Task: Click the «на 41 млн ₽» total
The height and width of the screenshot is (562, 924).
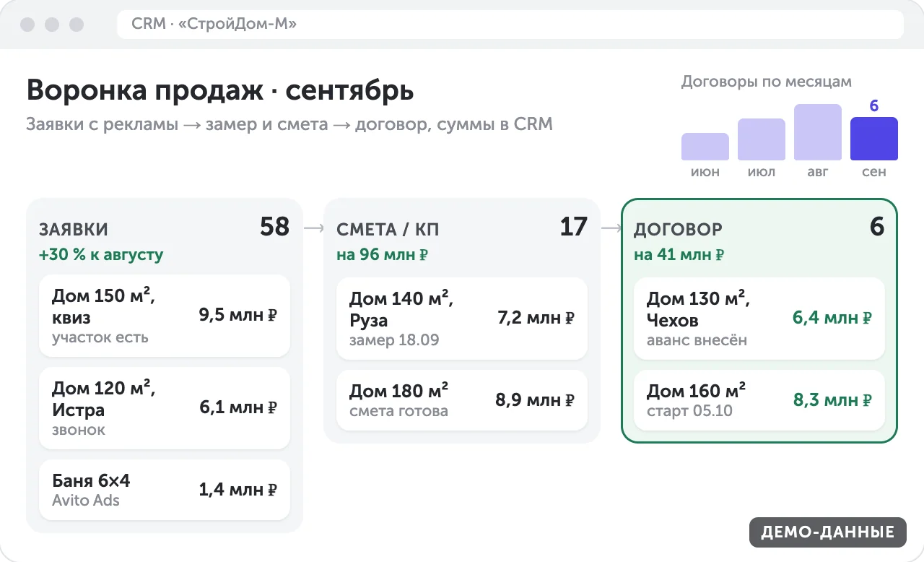Action: [x=679, y=255]
